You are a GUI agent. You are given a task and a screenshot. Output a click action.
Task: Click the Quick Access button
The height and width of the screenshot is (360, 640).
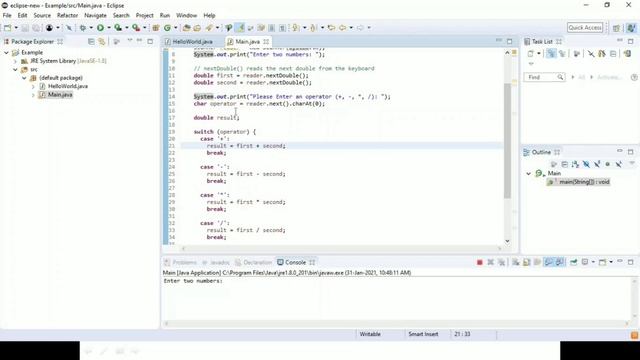point(585,28)
